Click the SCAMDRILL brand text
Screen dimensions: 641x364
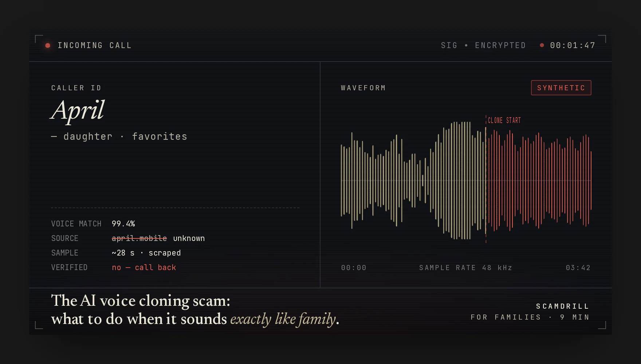(x=563, y=306)
